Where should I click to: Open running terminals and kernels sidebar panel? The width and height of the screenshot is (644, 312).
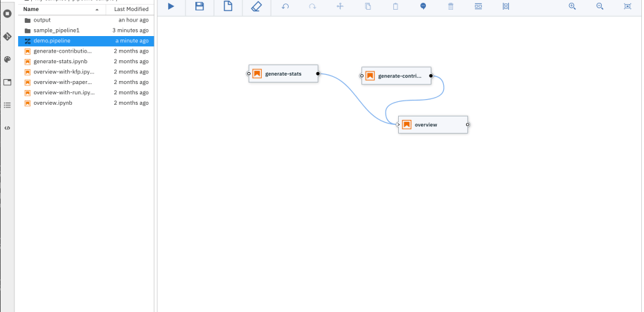tap(8, 13)
